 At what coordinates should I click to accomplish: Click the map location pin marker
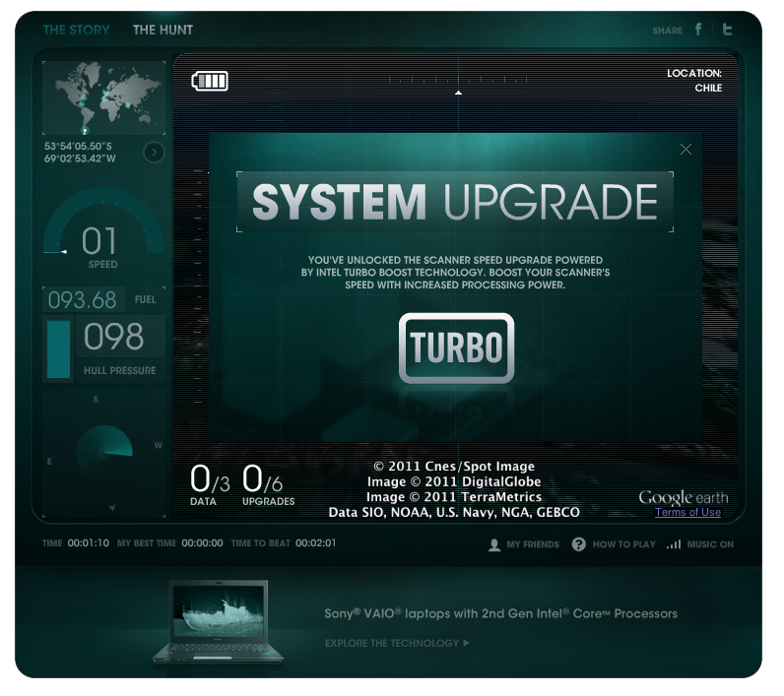(x=85, y=130)
